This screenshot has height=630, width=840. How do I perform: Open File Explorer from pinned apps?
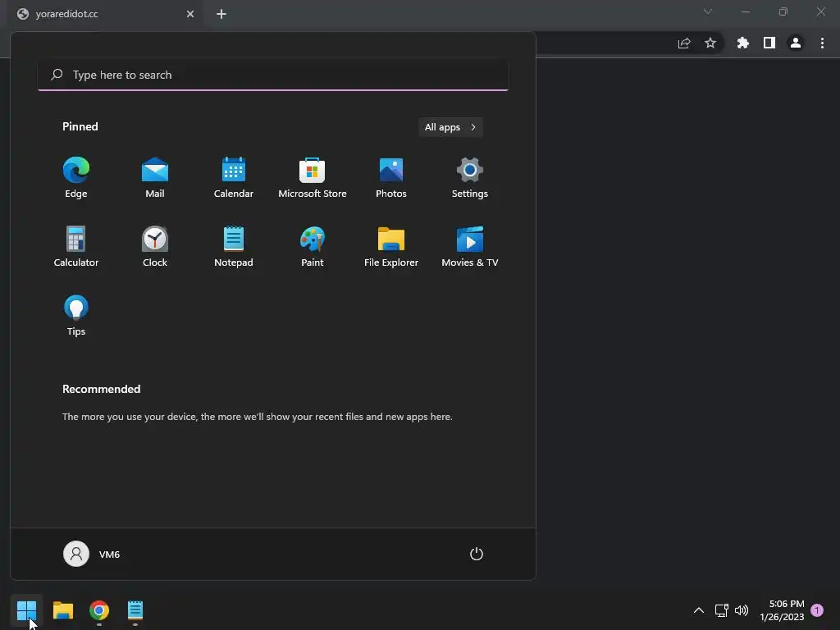pos(391,246)
